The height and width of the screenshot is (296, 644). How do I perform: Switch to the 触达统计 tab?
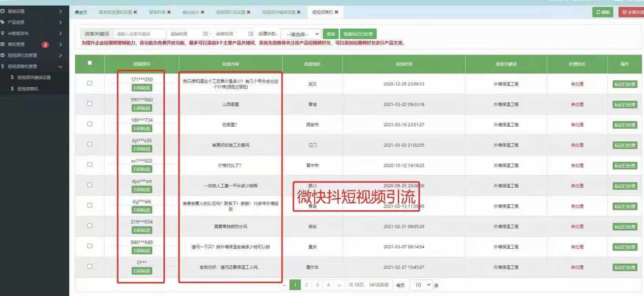[x=191, y=12]
